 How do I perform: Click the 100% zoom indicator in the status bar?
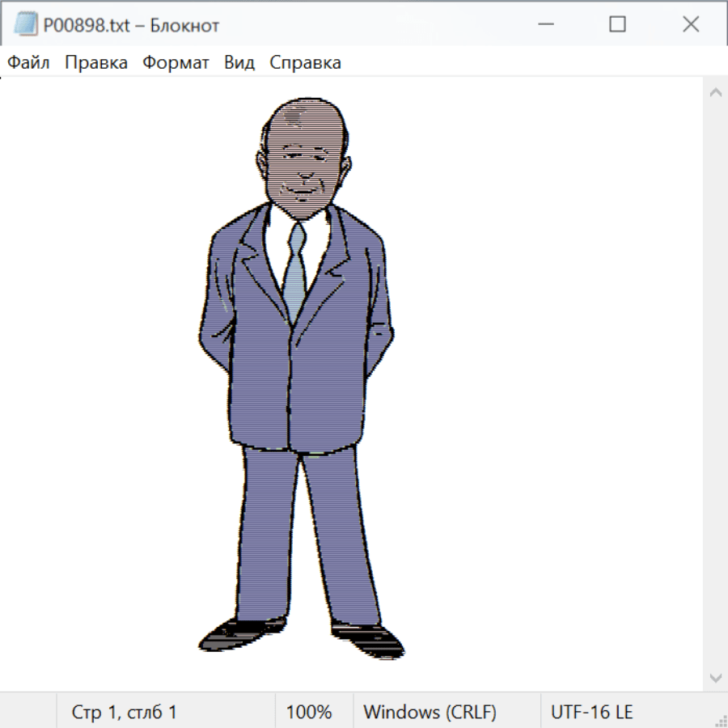[309, 712]
